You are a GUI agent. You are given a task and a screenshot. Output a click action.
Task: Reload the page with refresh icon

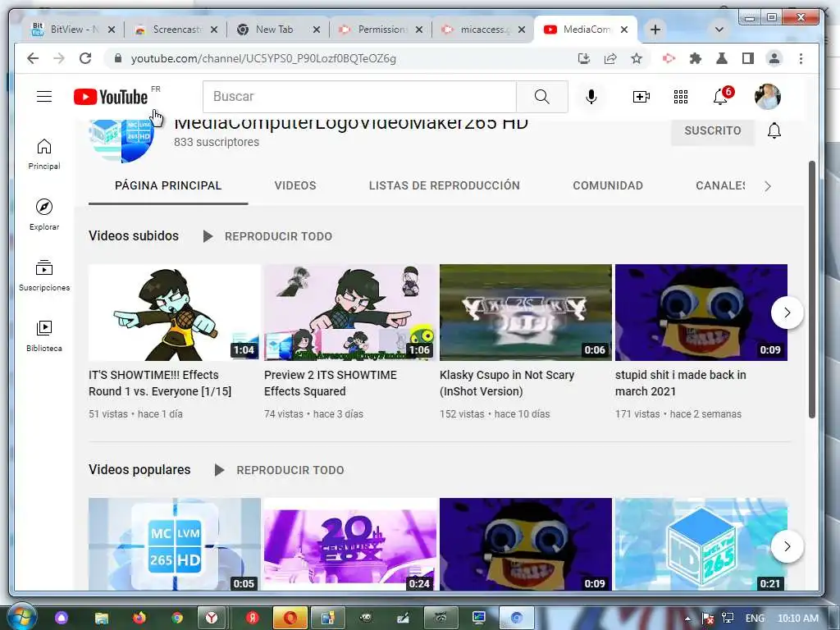pyautogui.click(x=85, y=58)
